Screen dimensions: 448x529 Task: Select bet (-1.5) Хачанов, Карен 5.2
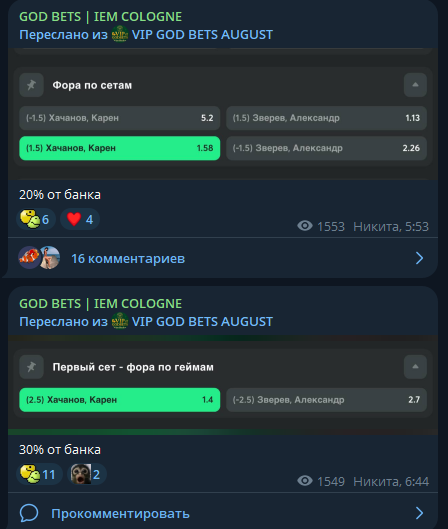(120, 118)
